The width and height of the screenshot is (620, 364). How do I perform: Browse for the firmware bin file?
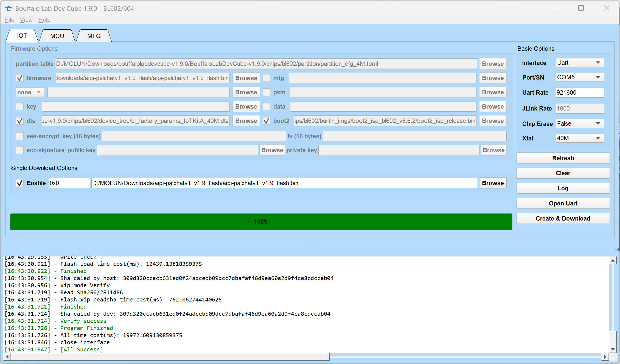[x=246, y=78]
